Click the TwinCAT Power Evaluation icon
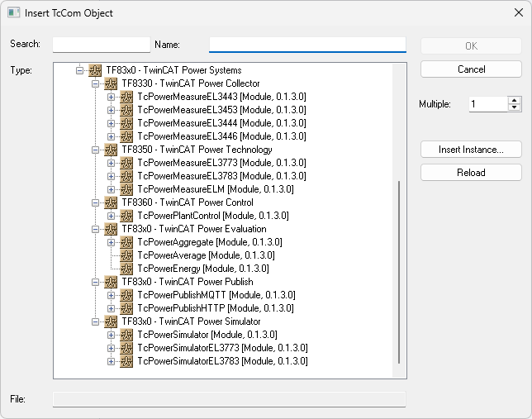 click(x=111, y=229)
